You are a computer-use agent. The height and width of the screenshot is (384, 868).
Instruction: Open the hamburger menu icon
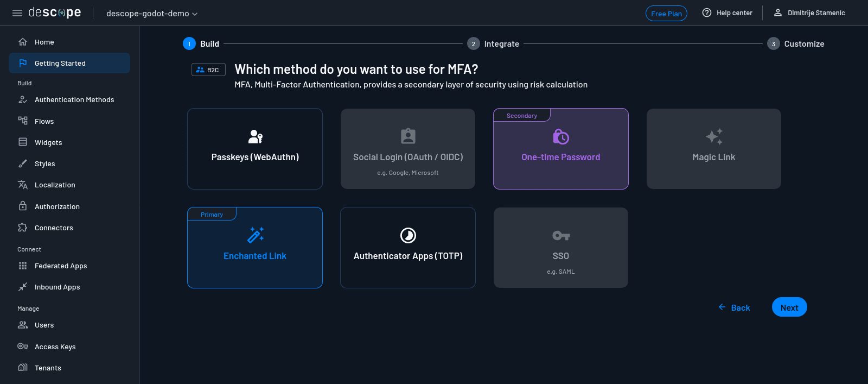pyautogui.click(x=17, y=13)
